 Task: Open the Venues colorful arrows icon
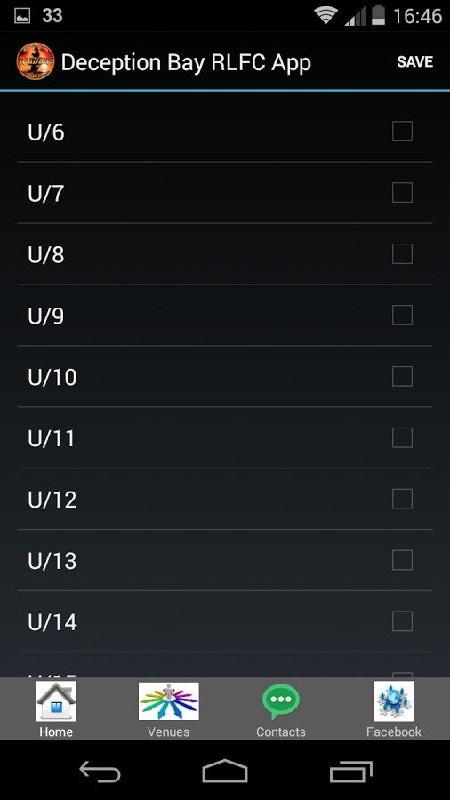pos(168,702)
